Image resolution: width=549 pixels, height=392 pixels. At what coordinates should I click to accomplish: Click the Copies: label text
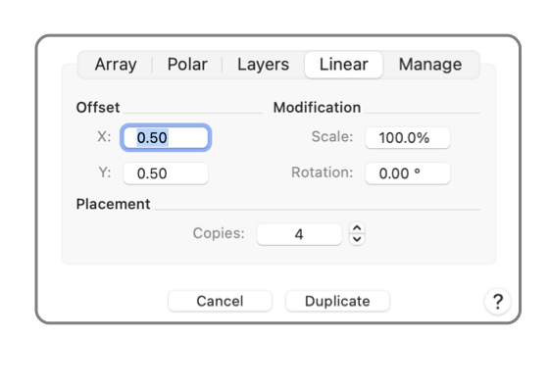point(219,233)
